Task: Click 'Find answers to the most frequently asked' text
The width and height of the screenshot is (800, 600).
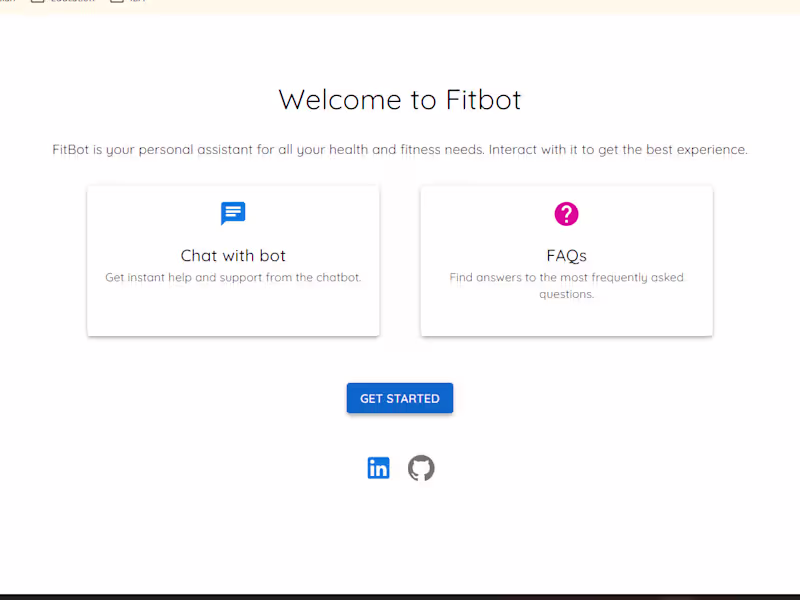Action: click(x=566, y=278)
